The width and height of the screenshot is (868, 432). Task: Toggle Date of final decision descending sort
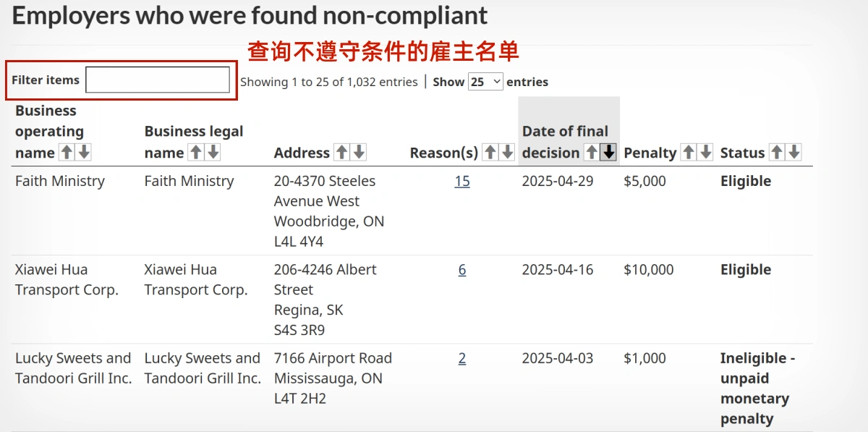(x=608, y=152)
